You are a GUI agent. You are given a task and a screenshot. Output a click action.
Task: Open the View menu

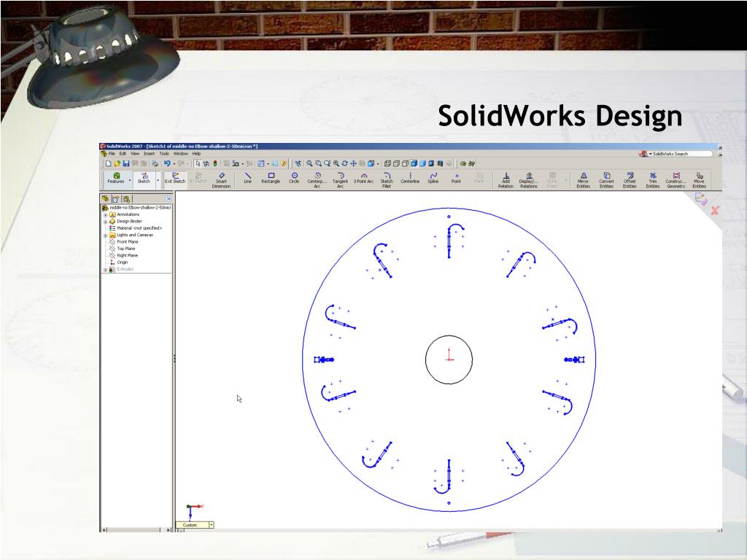click(135, 154)
